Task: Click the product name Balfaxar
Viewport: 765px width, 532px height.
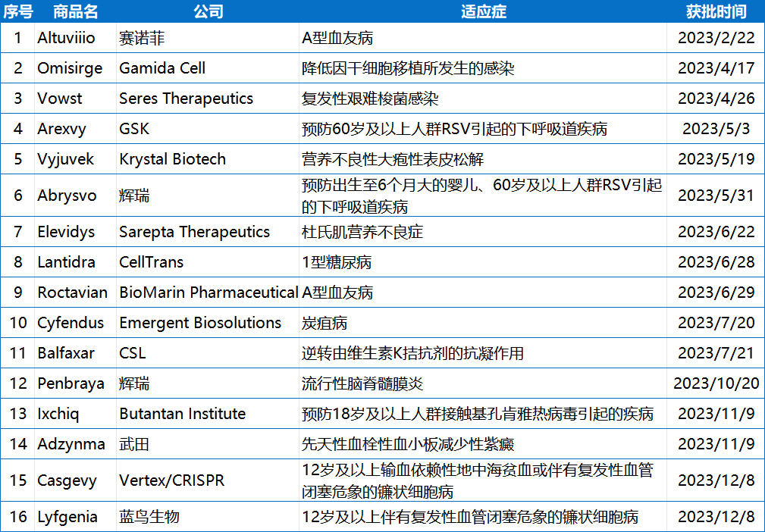Action: [67, 353]
